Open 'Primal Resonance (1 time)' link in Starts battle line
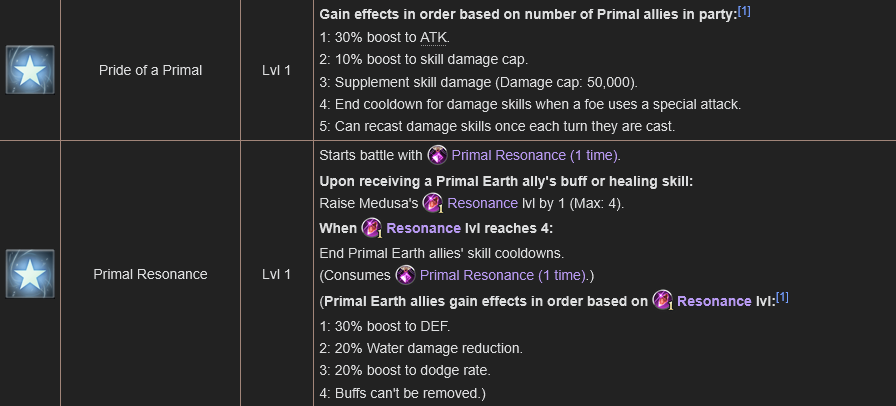Image resolution: width=896 pixels, height=406 pixels. pos(536,156)
